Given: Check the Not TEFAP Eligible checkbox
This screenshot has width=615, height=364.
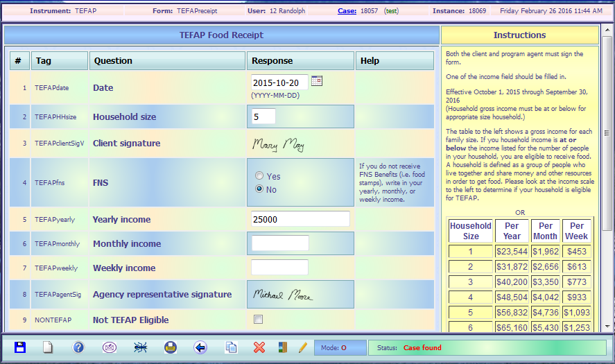Looking at the screenshot, I should click(259, 320).
